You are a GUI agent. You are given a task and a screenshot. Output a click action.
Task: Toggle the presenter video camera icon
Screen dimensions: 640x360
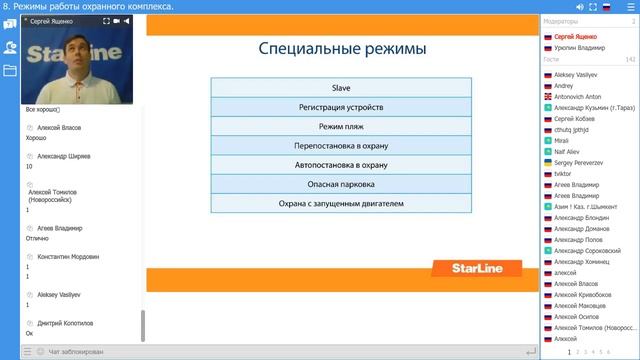point(117,21)
